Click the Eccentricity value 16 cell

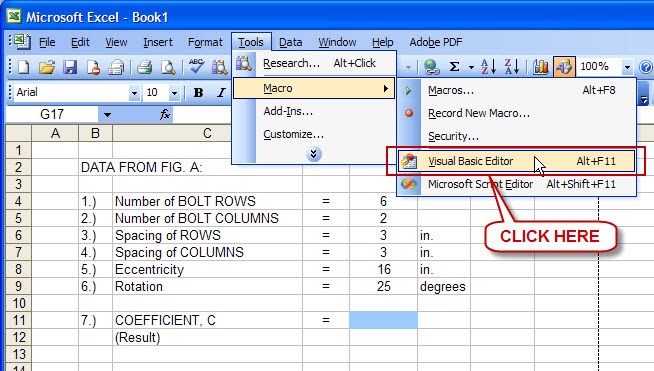click(383, 269)
